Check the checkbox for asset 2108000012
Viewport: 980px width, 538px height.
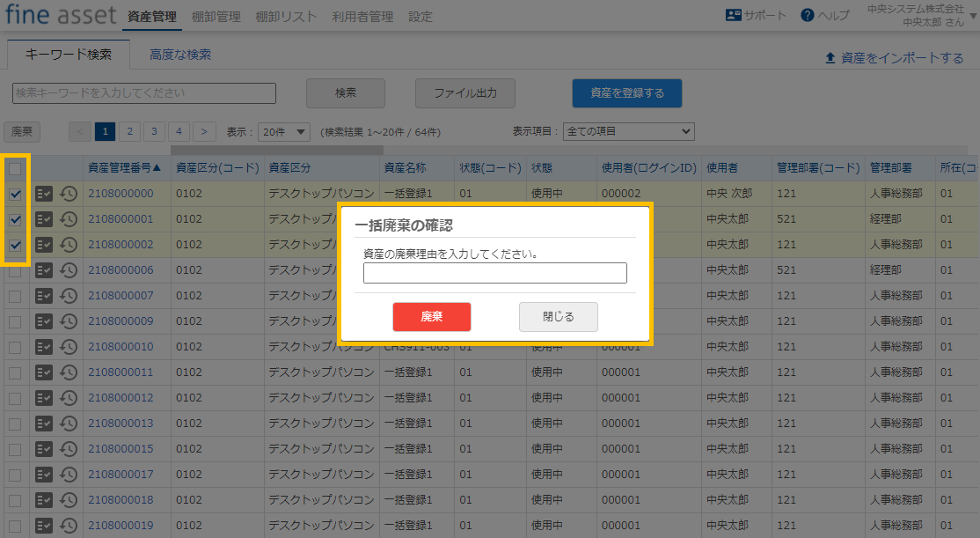[x=15, y=399]
